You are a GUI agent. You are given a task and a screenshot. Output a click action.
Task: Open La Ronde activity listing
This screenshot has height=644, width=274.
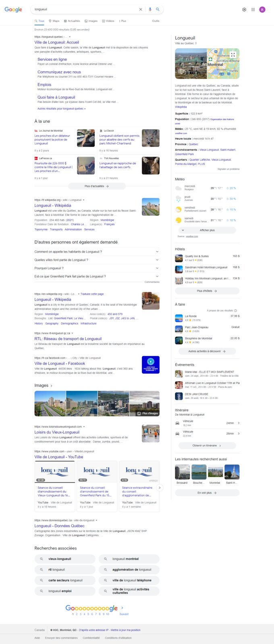click(x=207, y=318)
